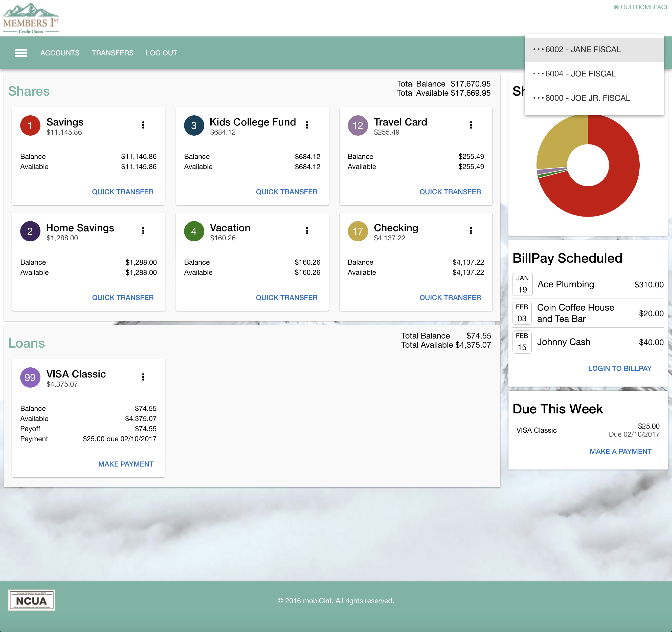The height and width of the screenshot is (632, 672).
Task: Click the Travel Card badge 12
Action: tap(358, 125)
